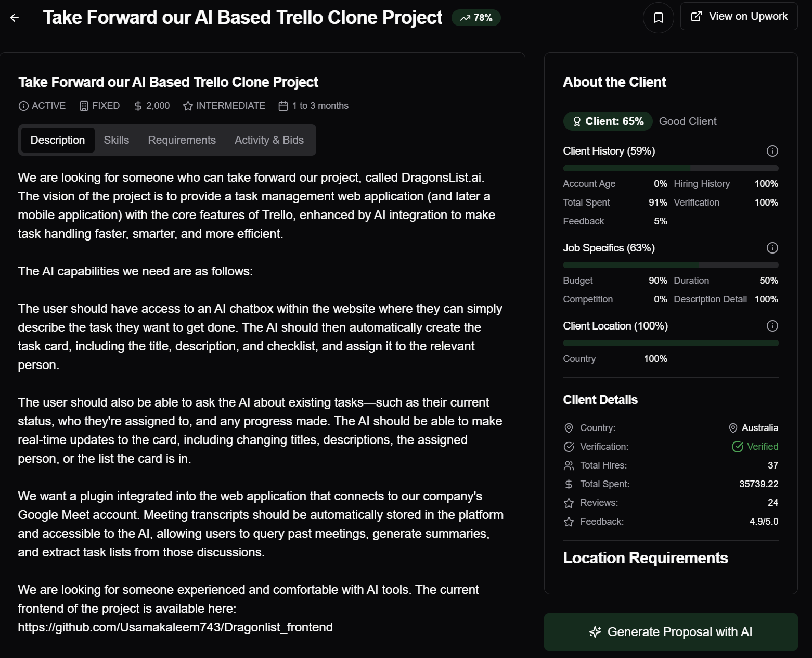The image size is (812, 658).
Task: Click the ACTIVE status icon
Action: pyautogui.click(x=23, y=106)
